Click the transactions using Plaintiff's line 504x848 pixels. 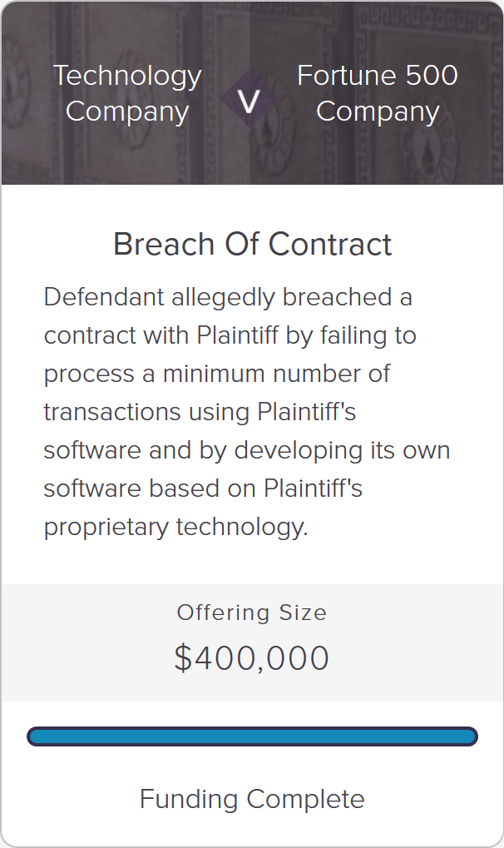[x=200, y=412]
